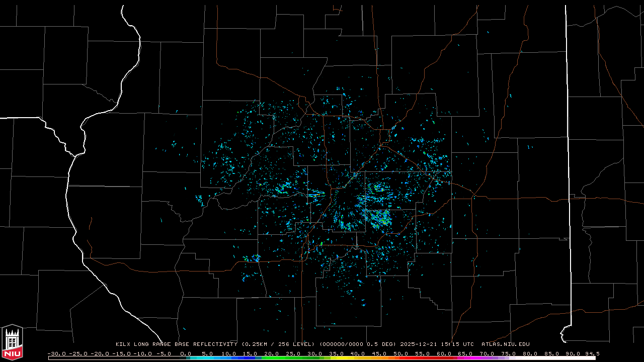644x362 pixels.
Task: Click the 2025-12-21 15:15 UTC timestamp
Action: tap(437, 344)
